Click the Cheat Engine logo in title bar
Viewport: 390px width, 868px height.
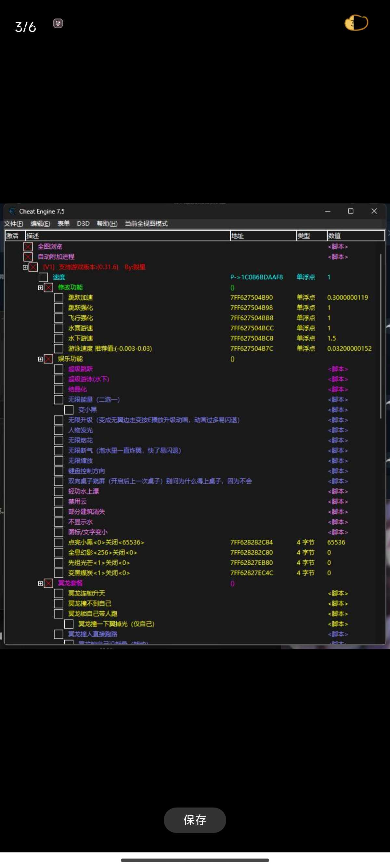click(12, 211)
